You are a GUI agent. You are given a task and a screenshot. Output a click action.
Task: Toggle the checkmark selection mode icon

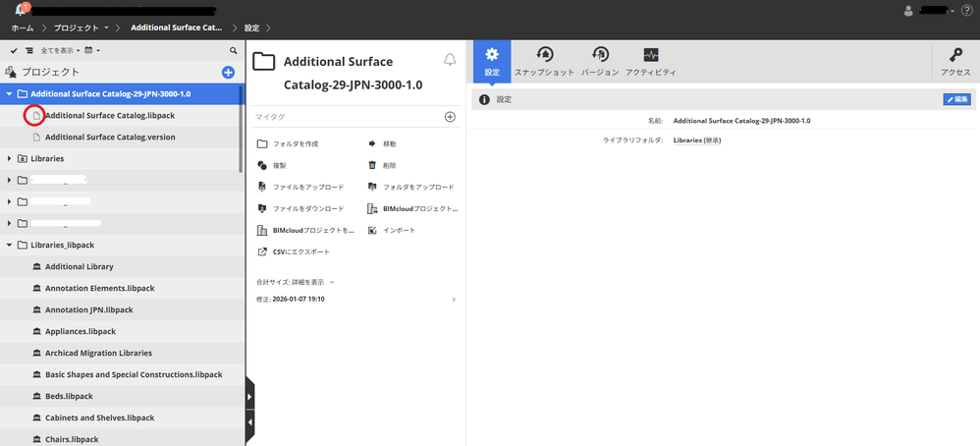click(x=14, y=50)
